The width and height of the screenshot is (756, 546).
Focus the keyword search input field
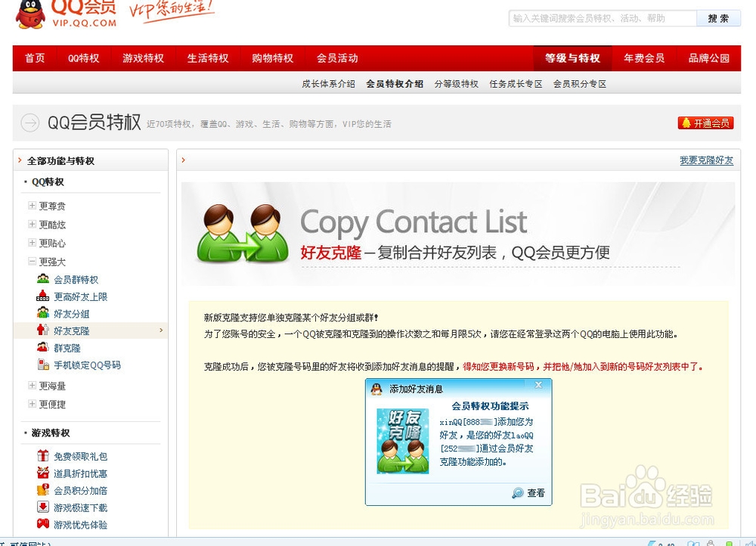[x=603, y=18]
